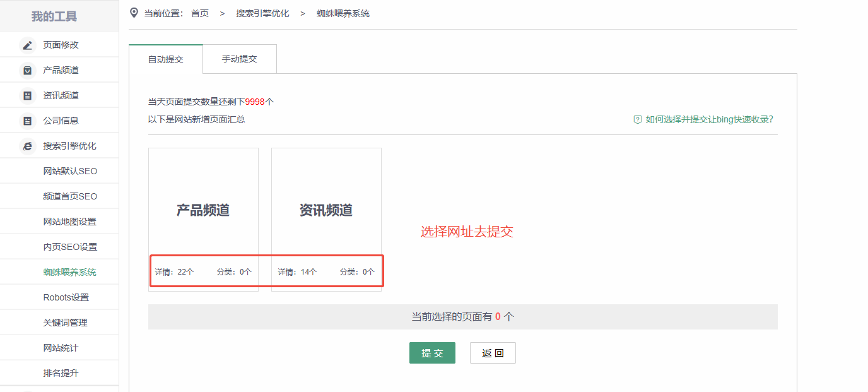Click the document icon beside 资讯频道

(27, 96)
